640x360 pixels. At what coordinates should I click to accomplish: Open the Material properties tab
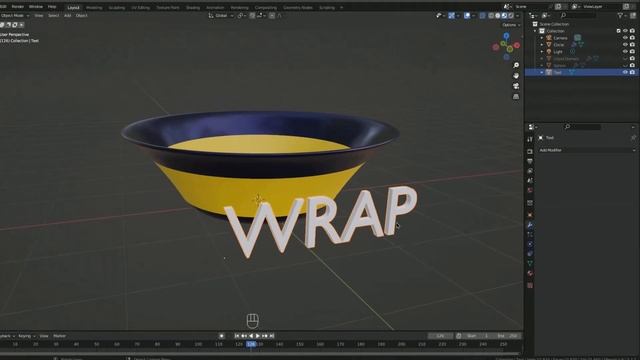[x=530, y=273]
